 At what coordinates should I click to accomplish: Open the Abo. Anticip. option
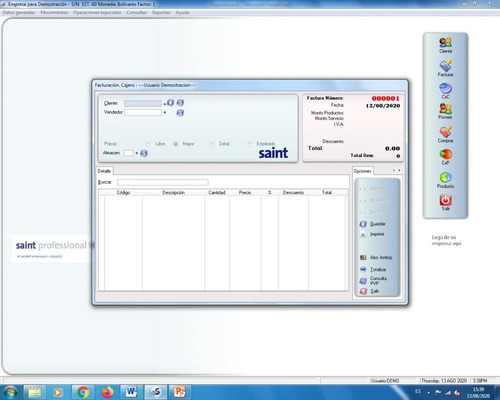pyautogui.click(x=376, y=257)
